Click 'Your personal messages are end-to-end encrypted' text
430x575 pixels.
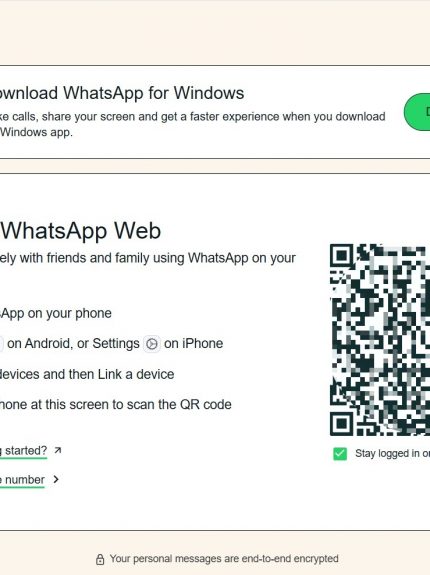coord(224,559)
